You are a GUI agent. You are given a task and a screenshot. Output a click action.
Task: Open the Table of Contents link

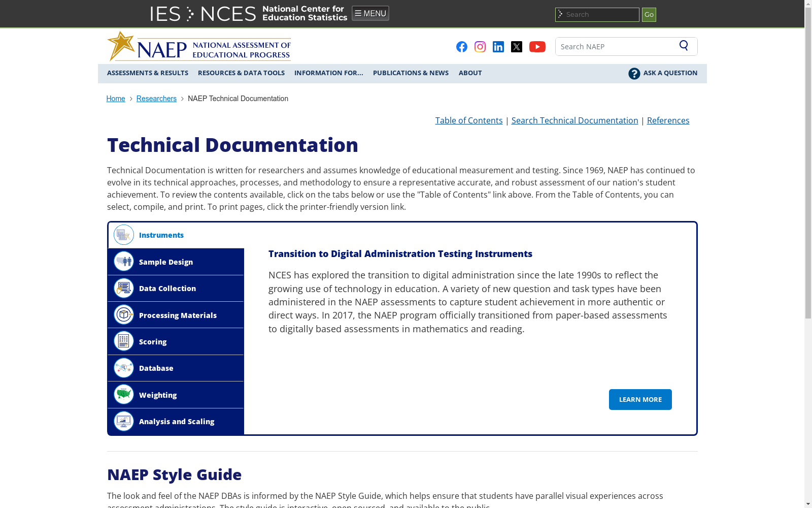click(469, 120)
